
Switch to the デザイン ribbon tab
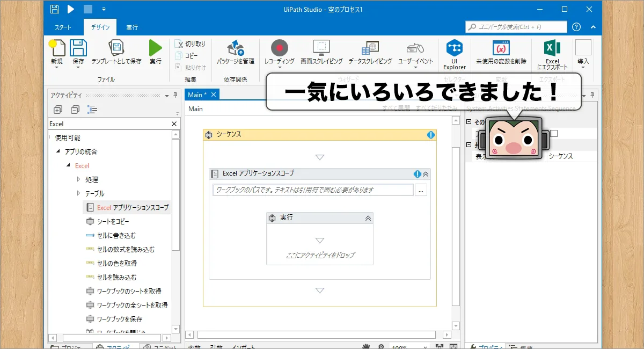click(100, 27)
